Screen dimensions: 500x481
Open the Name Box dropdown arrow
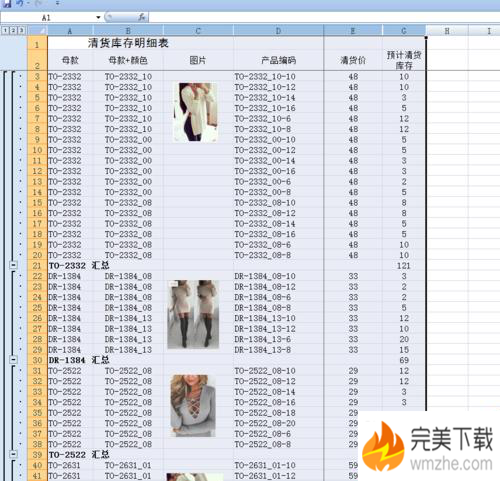tap(98, 17)
